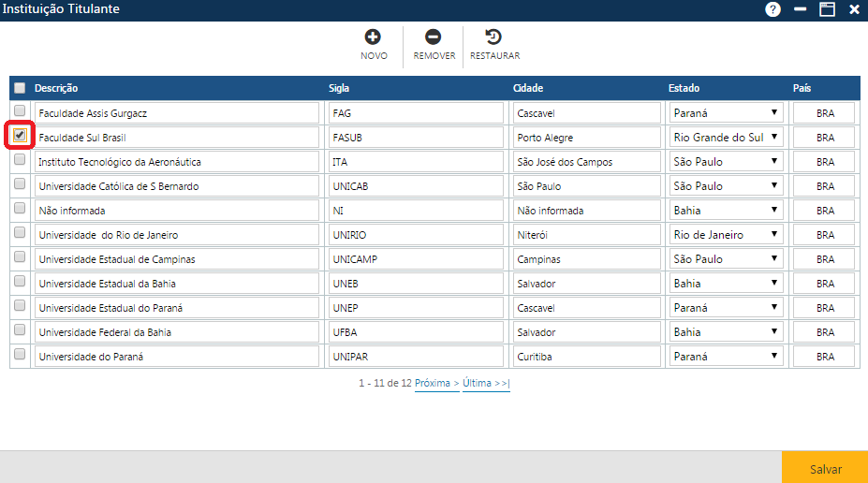This screenshot has width=868, height=483.
Task: Click the Cidade field containing Niterói
Action: click(587, 235)
